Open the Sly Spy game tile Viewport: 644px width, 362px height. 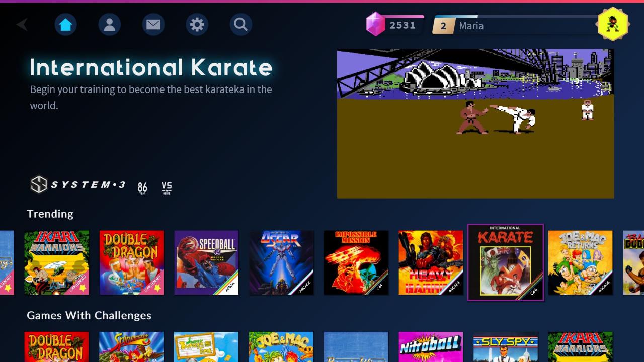click(x=506, y=347)
